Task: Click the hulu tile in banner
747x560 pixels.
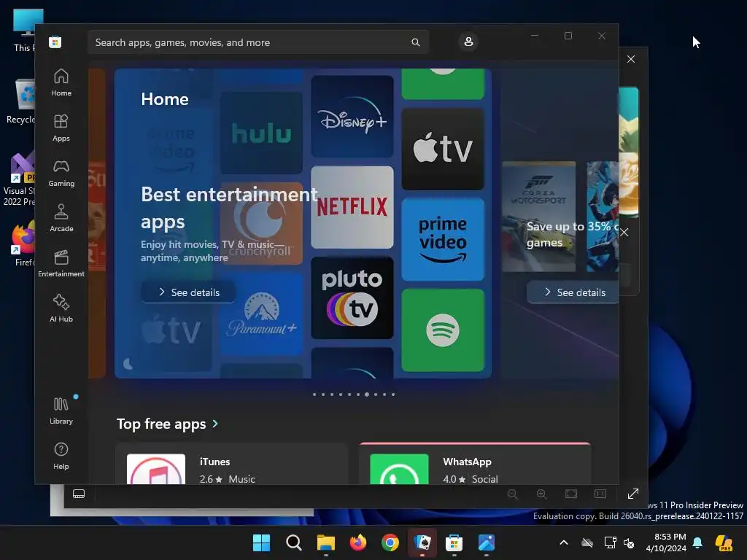Action: pyautogui.click(x=261, y=133)
